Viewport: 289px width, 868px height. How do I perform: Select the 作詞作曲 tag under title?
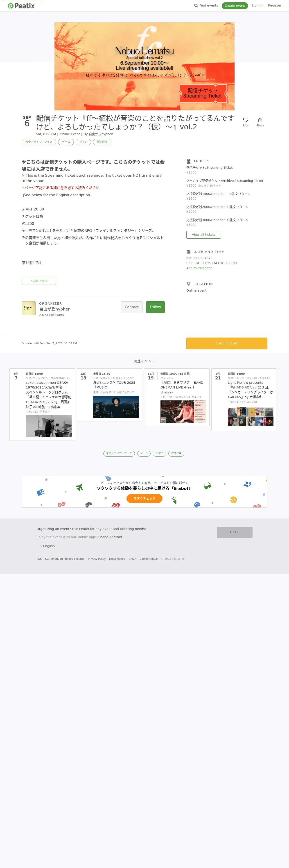coord(102,142)
